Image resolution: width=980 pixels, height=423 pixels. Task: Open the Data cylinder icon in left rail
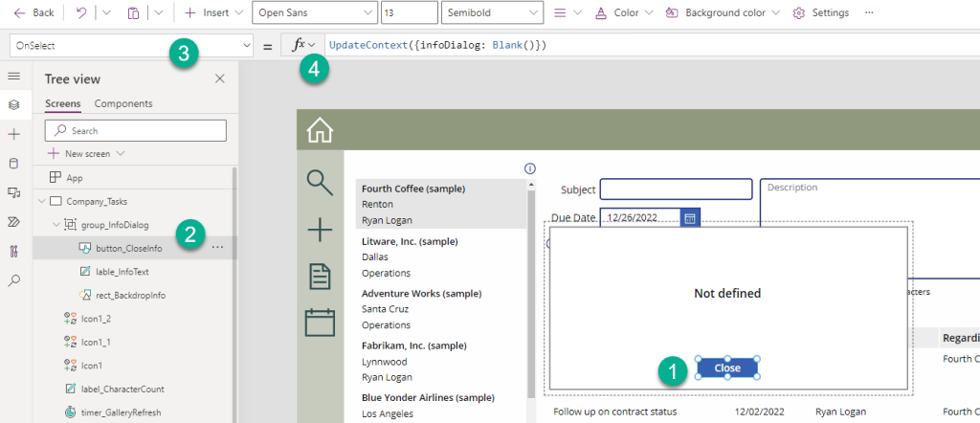(x=13, y=164)
